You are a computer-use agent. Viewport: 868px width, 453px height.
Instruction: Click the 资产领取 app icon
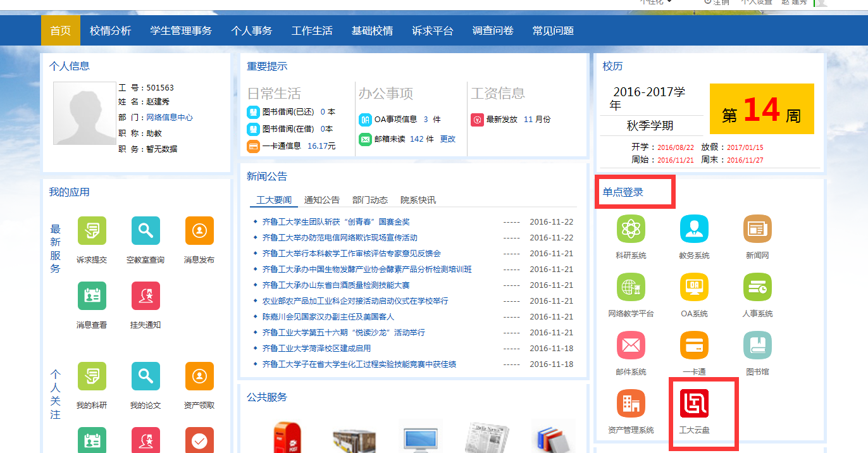pos(199,376)
